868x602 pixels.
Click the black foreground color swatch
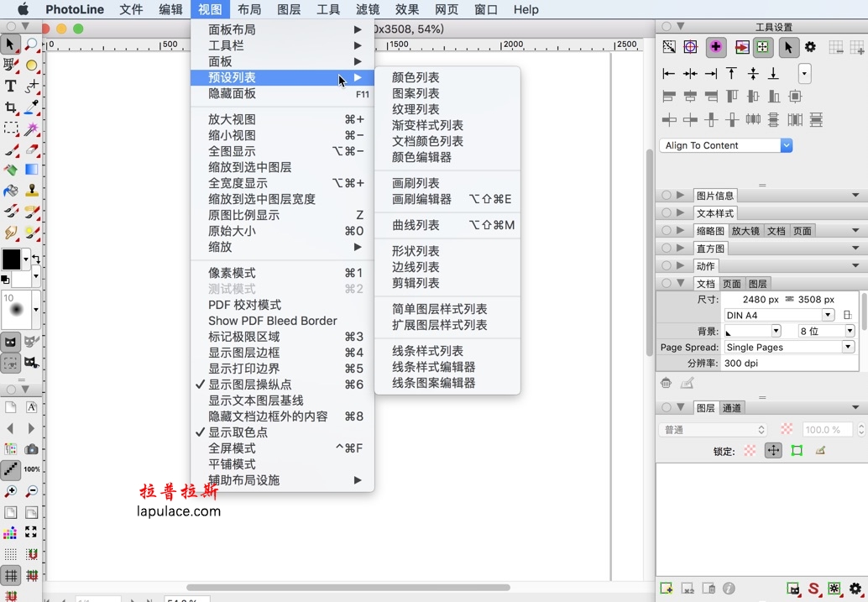(x=11, y=259)
